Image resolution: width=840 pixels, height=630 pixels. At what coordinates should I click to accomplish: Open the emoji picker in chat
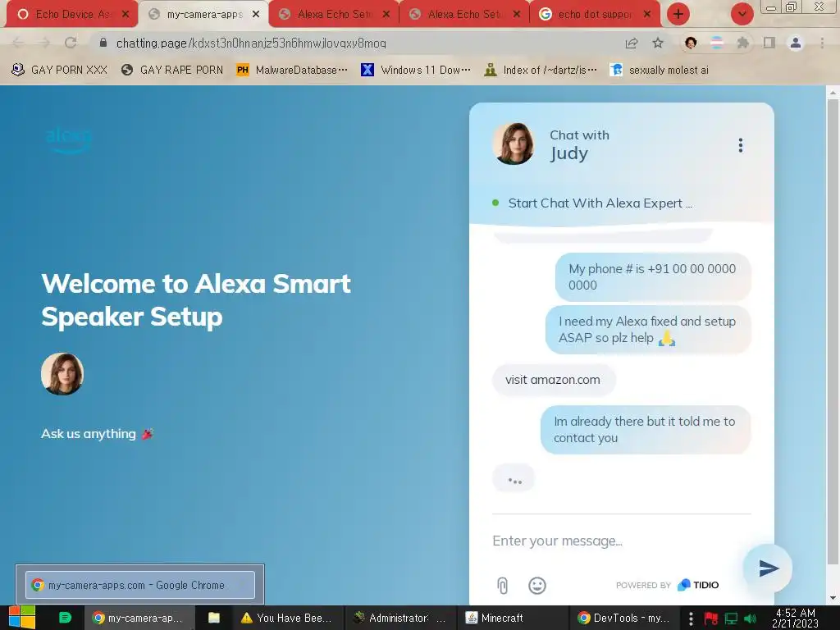click(536, 586)
